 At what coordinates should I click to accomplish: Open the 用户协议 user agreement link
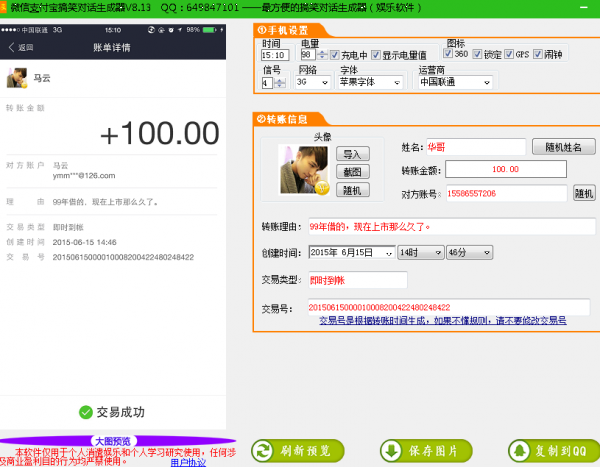pyautogui.click(x=188, y=462)
